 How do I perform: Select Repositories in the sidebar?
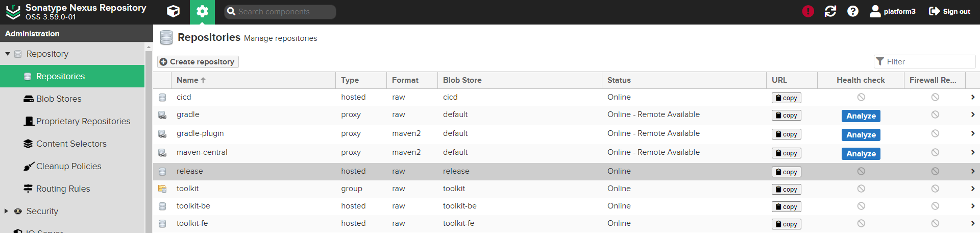click(72, 76)
